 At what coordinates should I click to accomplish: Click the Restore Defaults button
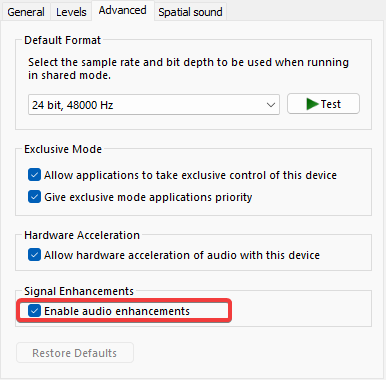click(75, 353)
